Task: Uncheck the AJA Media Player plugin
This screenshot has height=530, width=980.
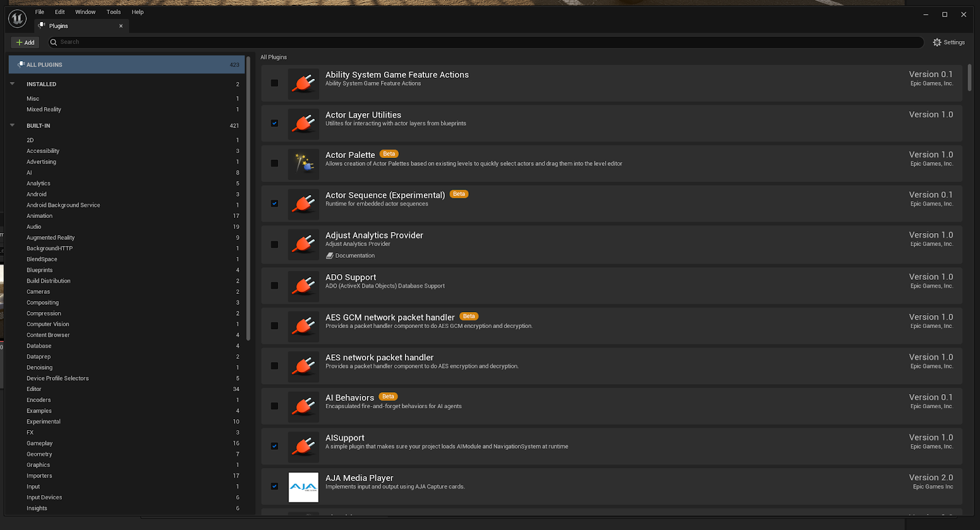Action: 274,487
